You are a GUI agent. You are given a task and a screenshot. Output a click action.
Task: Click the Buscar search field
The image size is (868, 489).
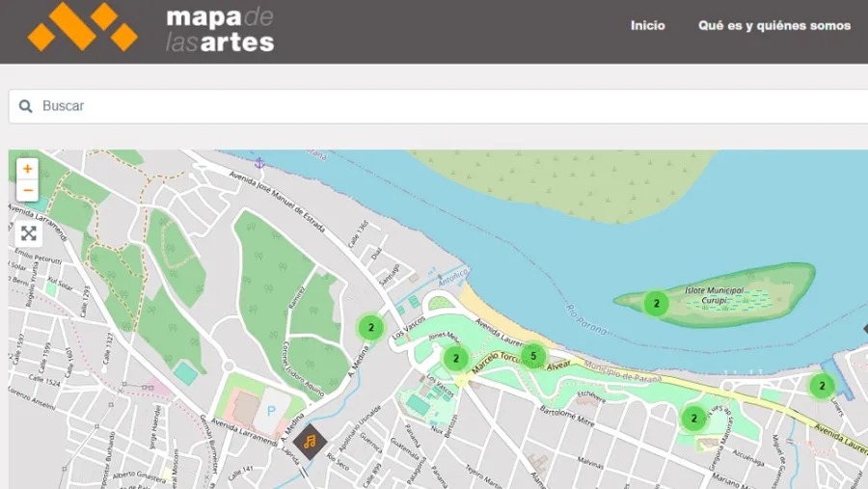click(x=437, y=106)
